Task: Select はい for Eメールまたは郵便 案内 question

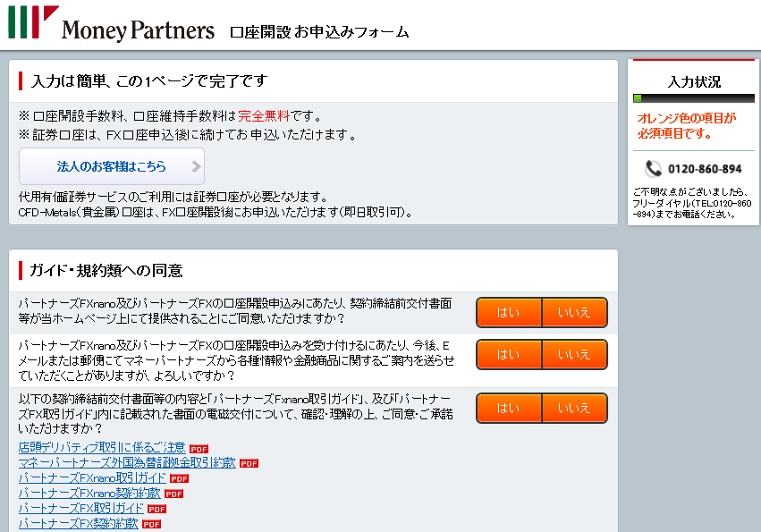Action: tap(509, 354)
